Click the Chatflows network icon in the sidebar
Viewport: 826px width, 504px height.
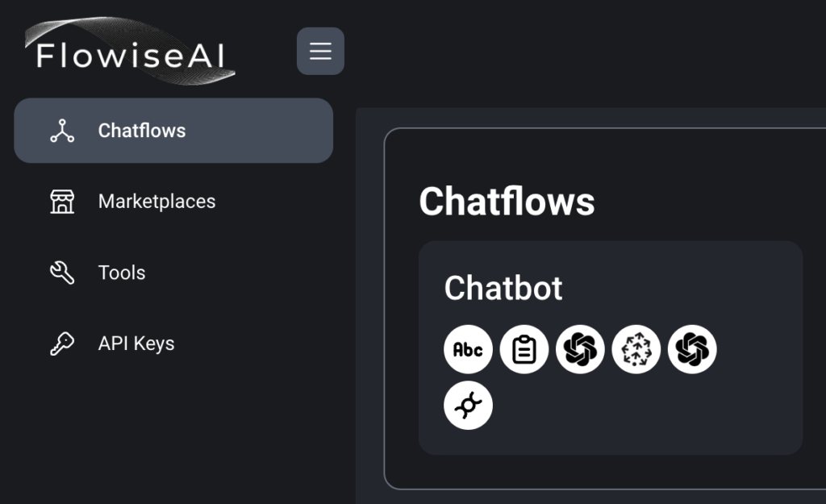coord(62,131)
